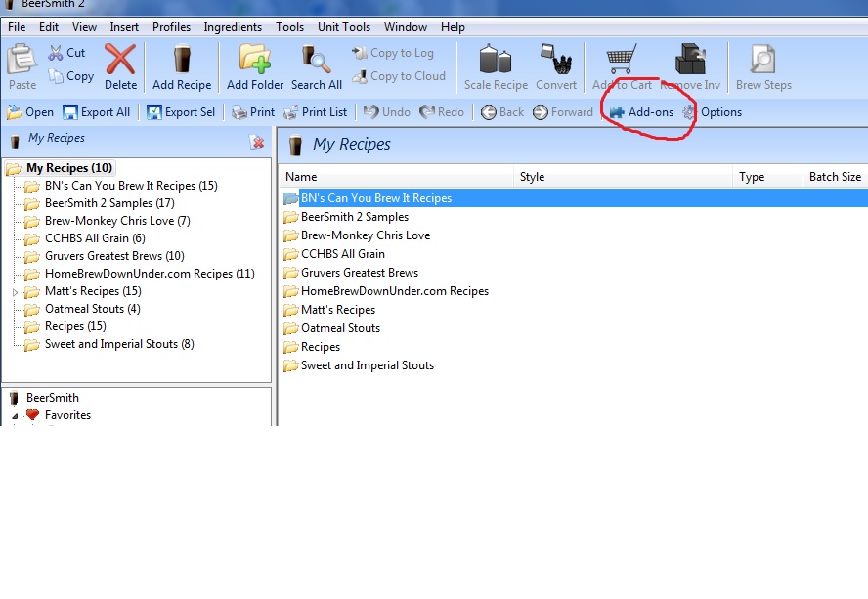The image size is (868, 599).
Task: Open the Options gear button
Action: tap(712, 112)
